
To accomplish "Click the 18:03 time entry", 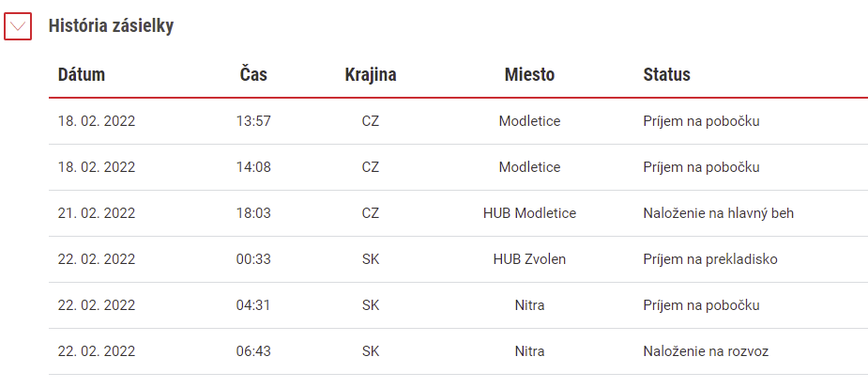I will [x=253, y=213].
